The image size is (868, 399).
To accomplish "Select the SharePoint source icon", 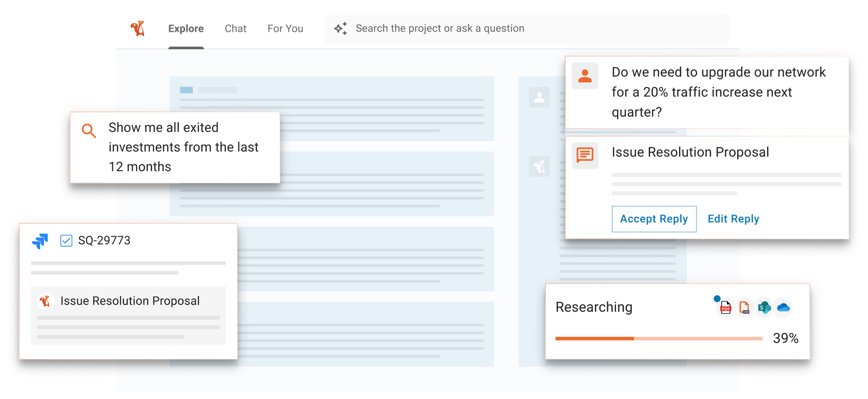I will tap(764, 308).
